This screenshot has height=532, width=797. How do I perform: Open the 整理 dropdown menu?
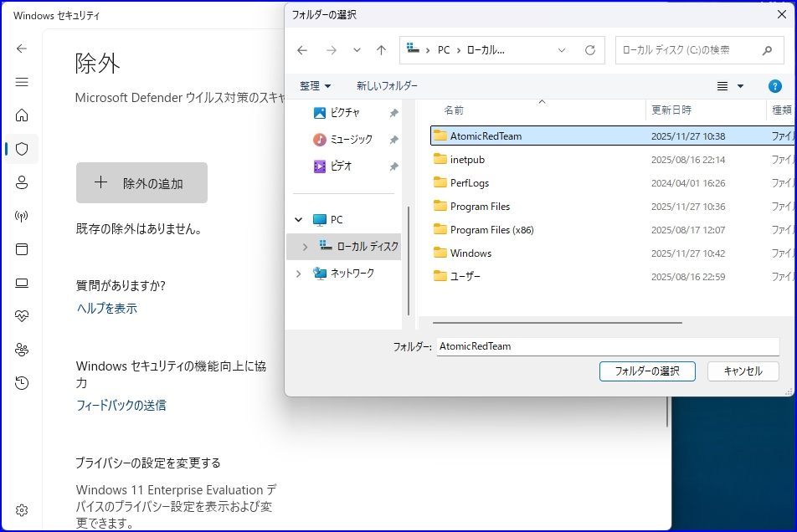pos(316,86)
